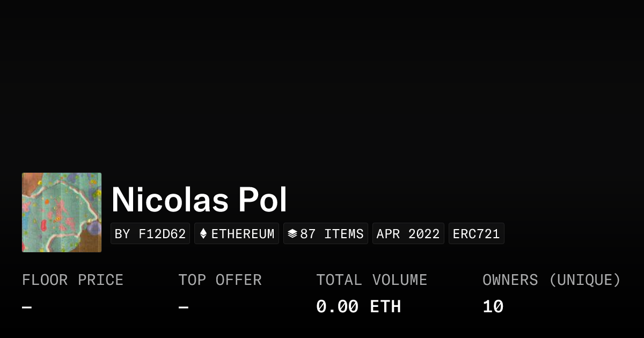The image size is (644, 338).
Task: Click the TOP OFFER label
Action: point(220,280)
